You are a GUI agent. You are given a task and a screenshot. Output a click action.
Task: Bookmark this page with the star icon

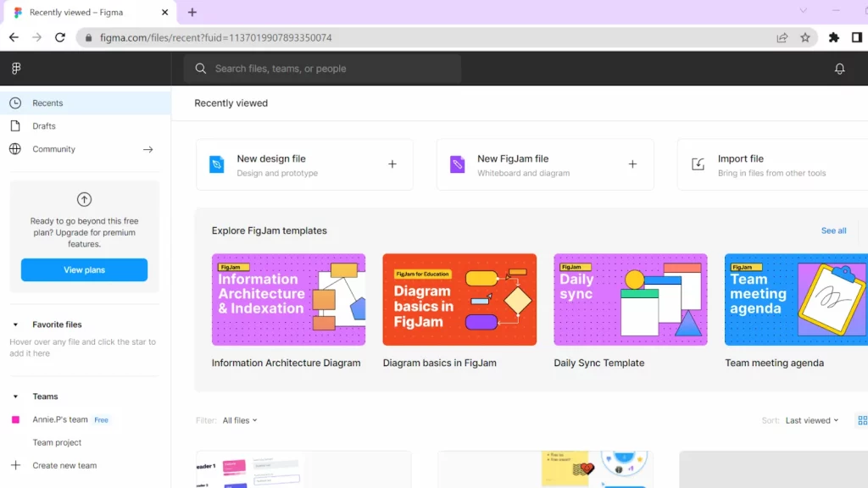[805, 37]
